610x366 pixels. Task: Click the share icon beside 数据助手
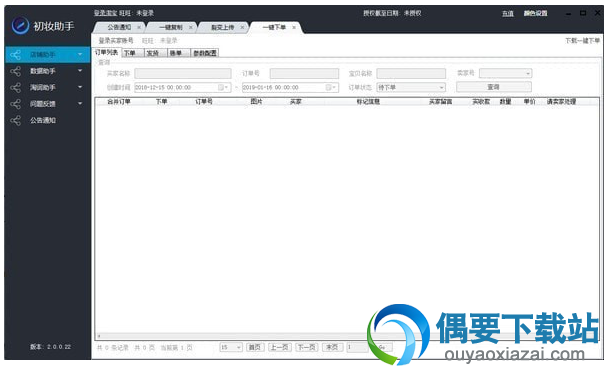coord(16,71)
